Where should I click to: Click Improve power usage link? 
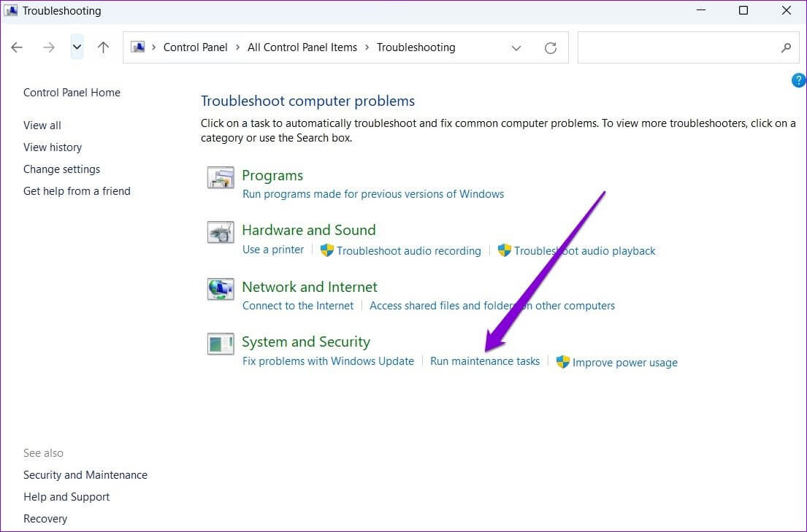(x=625, y=362)
